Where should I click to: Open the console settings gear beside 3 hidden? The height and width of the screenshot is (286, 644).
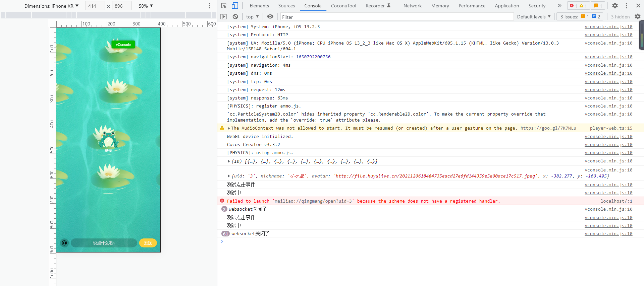638,17
